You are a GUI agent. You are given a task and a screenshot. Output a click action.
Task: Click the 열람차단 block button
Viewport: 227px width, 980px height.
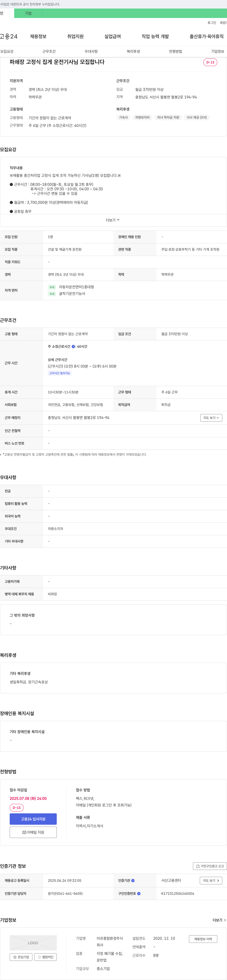pyautogui.click(x=46, y=957)
